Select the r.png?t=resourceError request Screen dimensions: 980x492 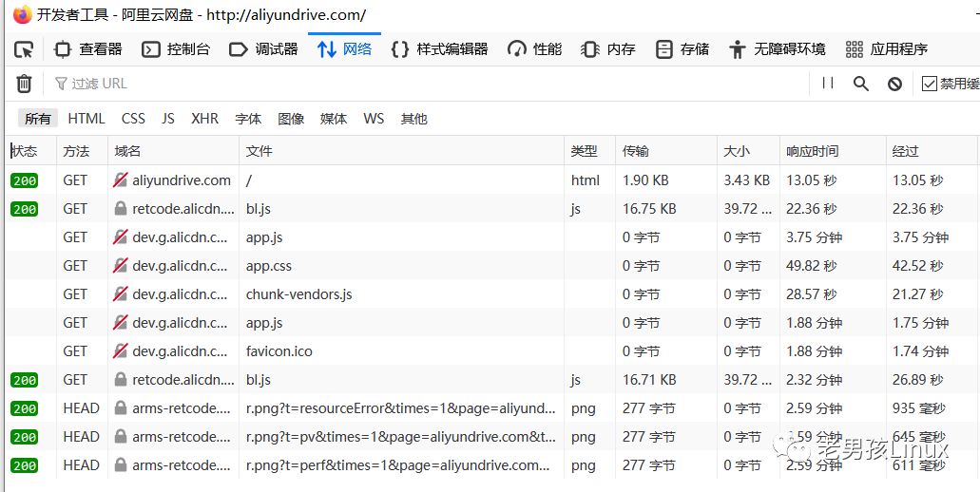(x=492, y=408)
